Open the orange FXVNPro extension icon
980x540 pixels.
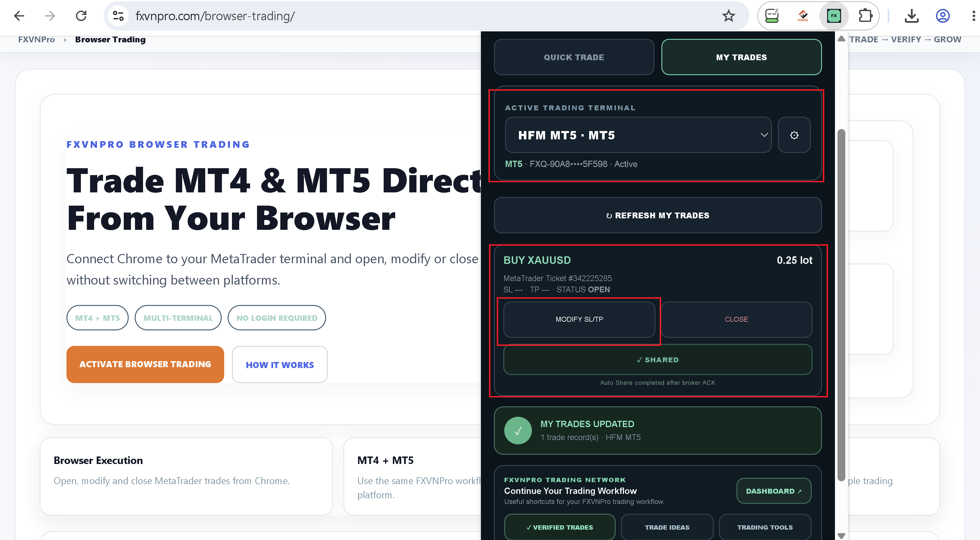click(x=803, y=16)
